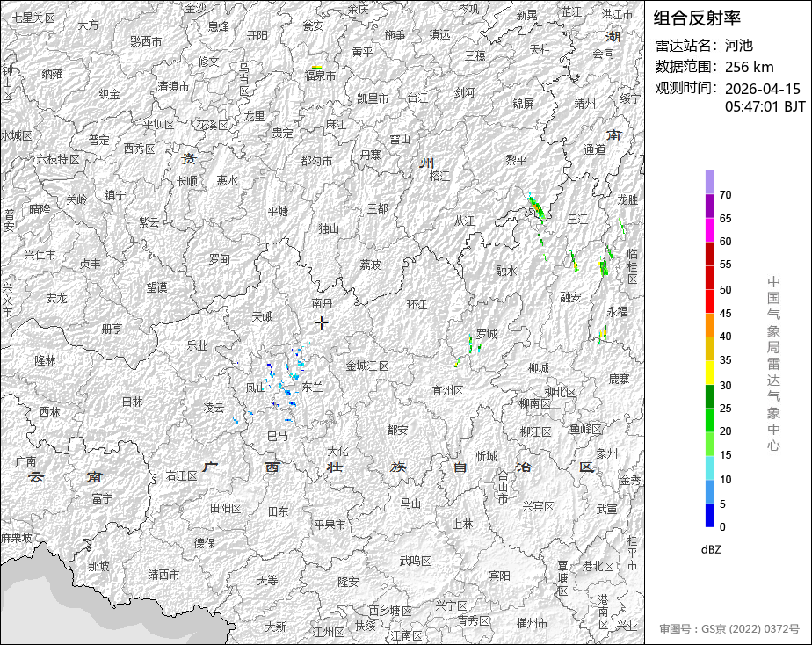Click the yellow color swatch between 30 and 35
Screen dimensions: 812x645
click(709, 373)
